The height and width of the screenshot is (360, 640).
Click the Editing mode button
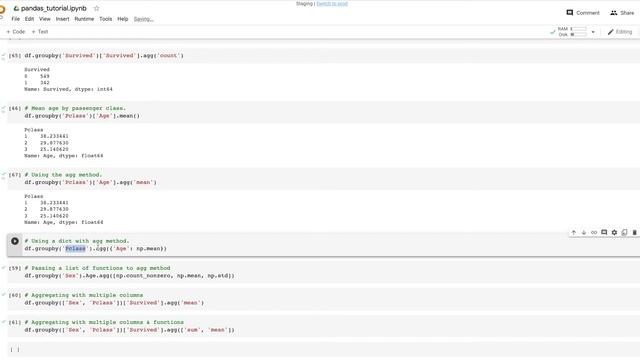(620, 32)
